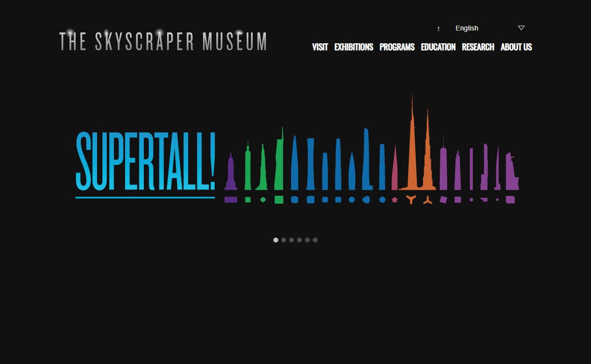Click the language dropdown triangle arrow
This screenshot has height=364, width=591.
click(x=521, y=28)
